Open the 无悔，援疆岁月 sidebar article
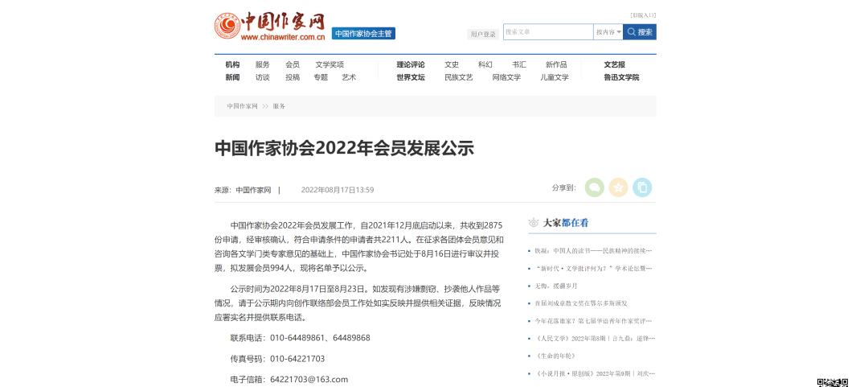868x387 pixels. [556, 286]
